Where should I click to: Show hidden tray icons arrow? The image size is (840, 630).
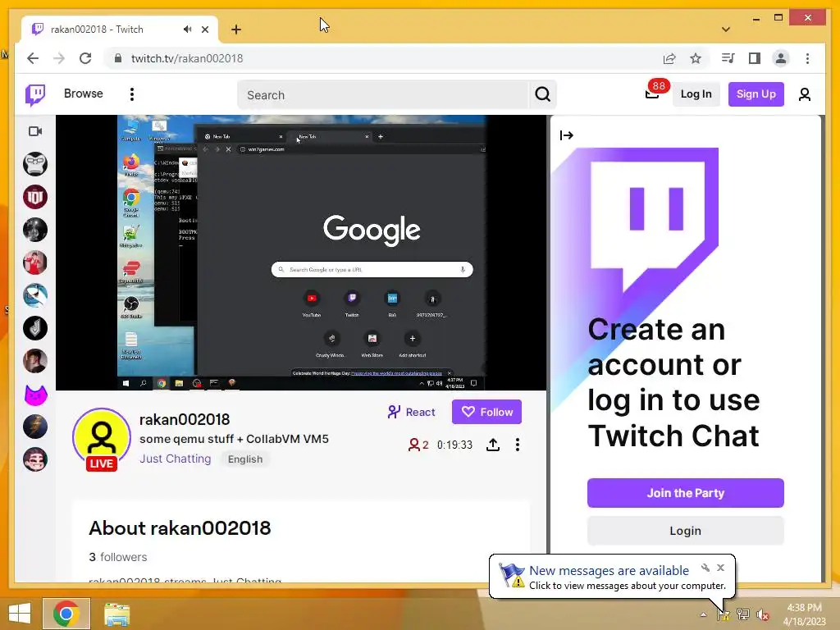tap(703, 614)
